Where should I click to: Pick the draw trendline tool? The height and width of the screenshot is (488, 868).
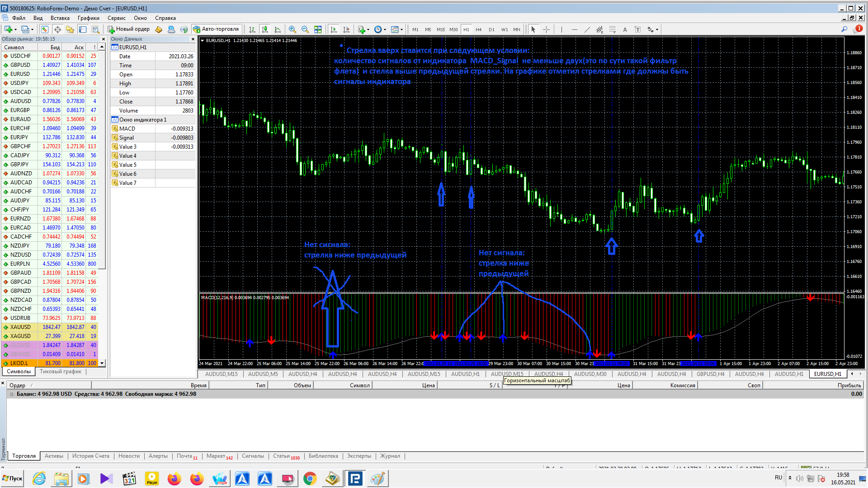587,29
